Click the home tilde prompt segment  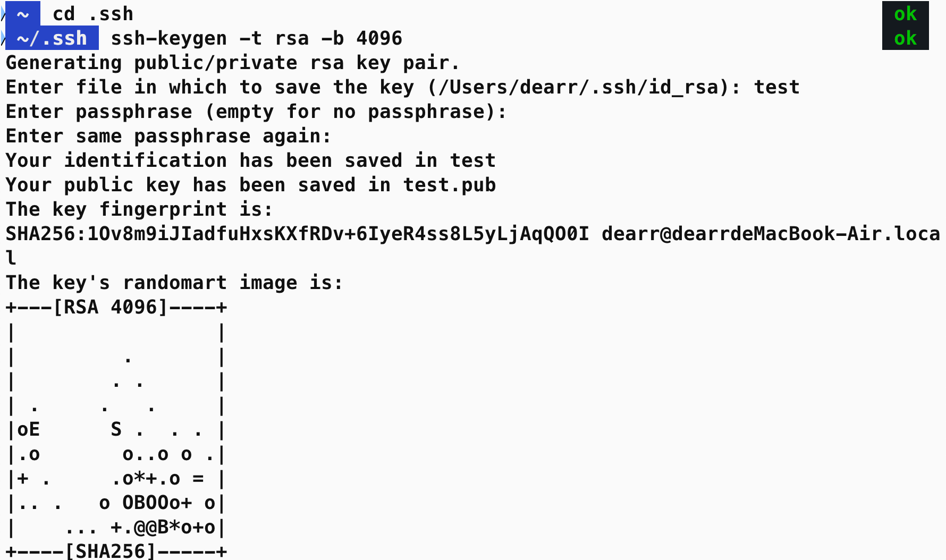point(23,14)
